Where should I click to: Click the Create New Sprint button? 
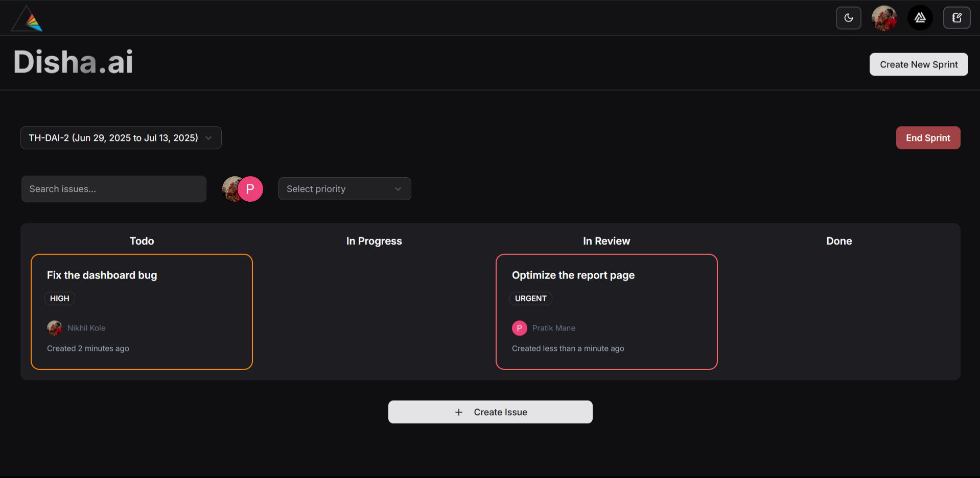click(918, 64)
